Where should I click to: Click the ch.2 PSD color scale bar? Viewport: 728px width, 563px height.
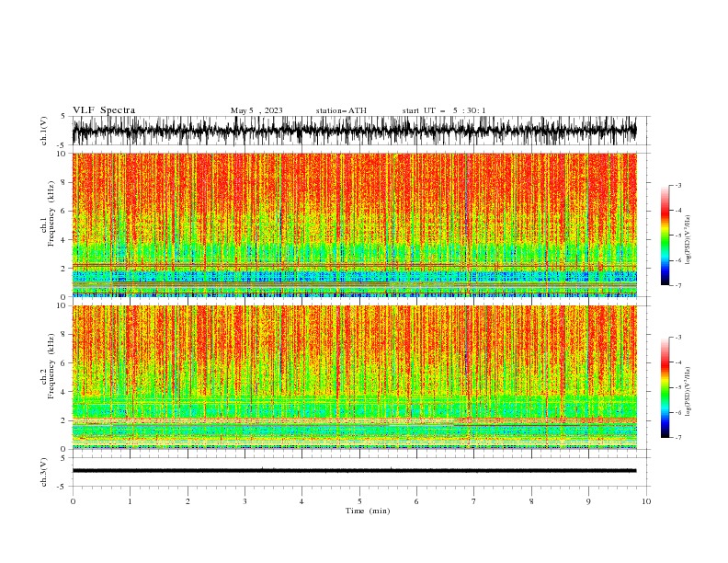click(665, 387)
